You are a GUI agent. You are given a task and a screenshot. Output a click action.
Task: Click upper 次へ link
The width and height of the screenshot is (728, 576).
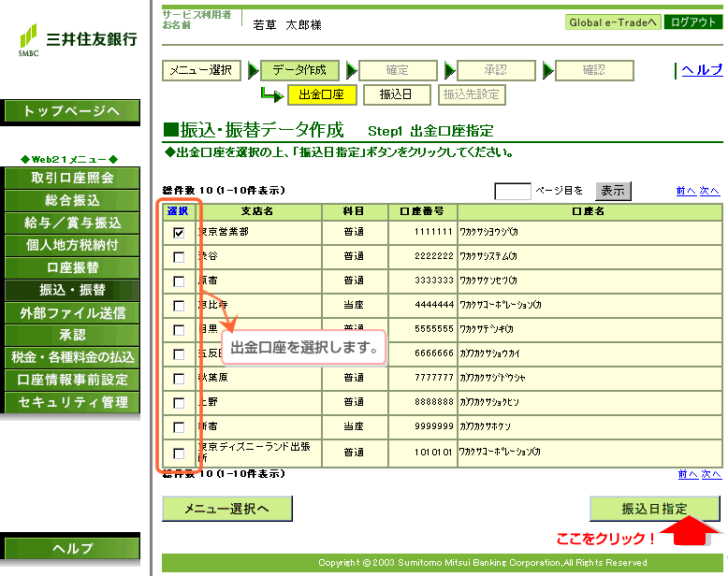tap(709, 191)
